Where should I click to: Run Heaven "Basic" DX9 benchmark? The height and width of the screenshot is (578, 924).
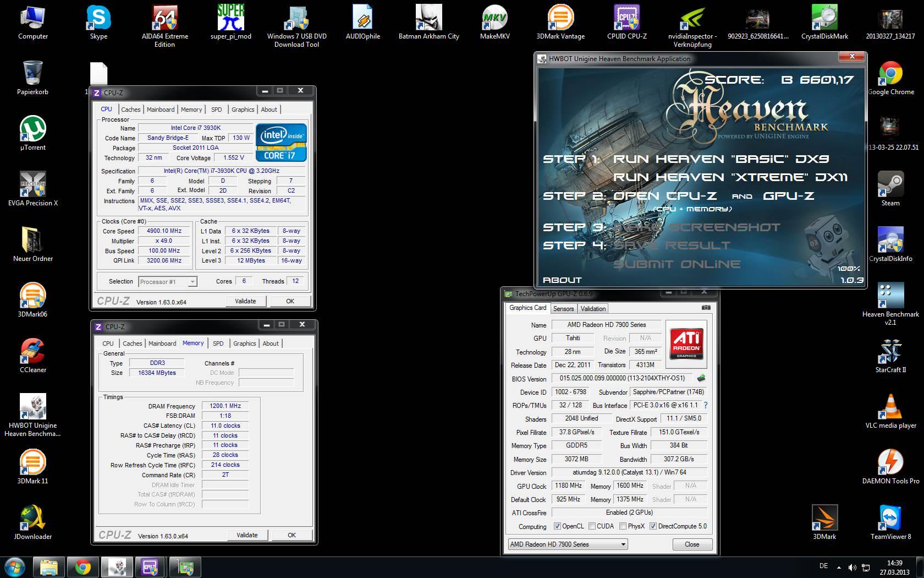coord(721,159)
